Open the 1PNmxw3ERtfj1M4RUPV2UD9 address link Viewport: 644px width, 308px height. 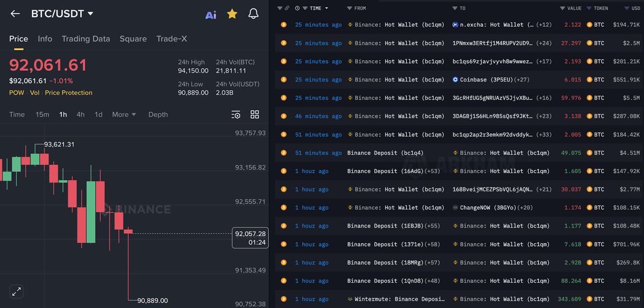[493, 43]
